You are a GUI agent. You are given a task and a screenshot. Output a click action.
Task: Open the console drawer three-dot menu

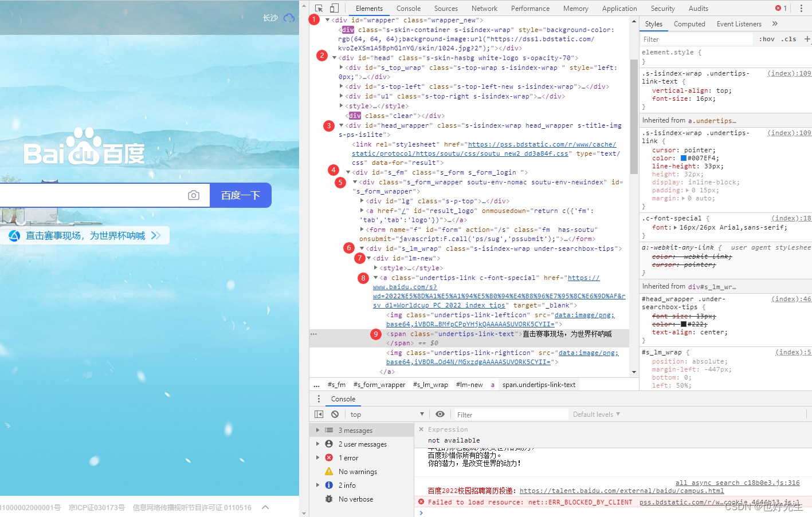coord(319,398)
